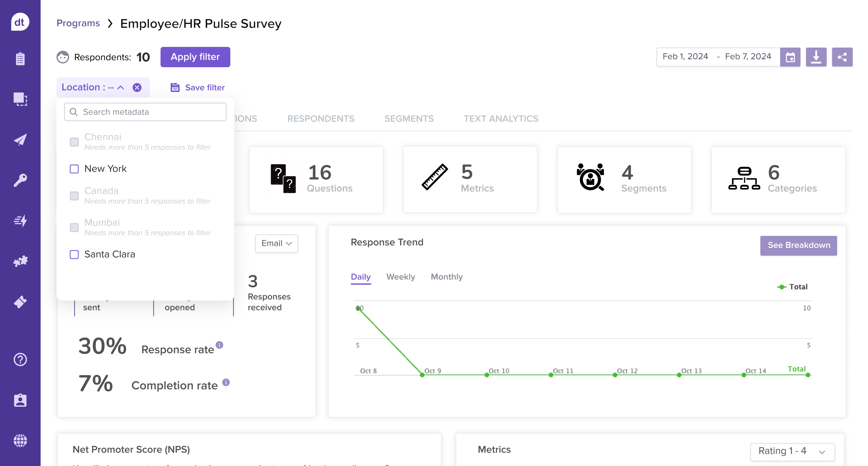Click the download report icon
The width and height of the screenshot is (868, 466).
tap(816, 57)
